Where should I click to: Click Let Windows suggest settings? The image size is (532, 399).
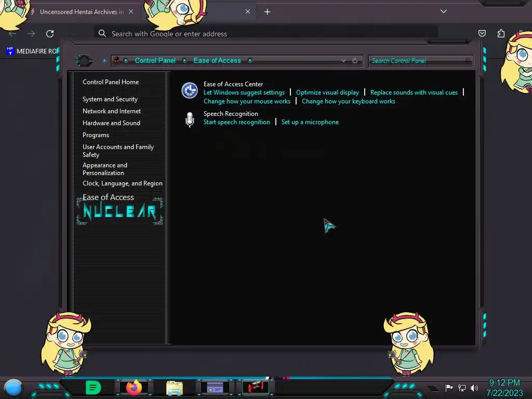click(x=244, y=92)
